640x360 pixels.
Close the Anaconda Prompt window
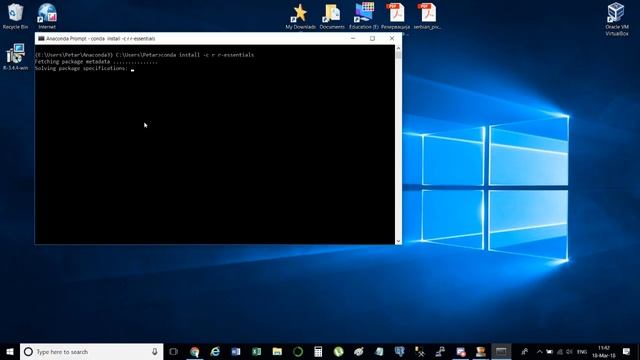point(392,38)
